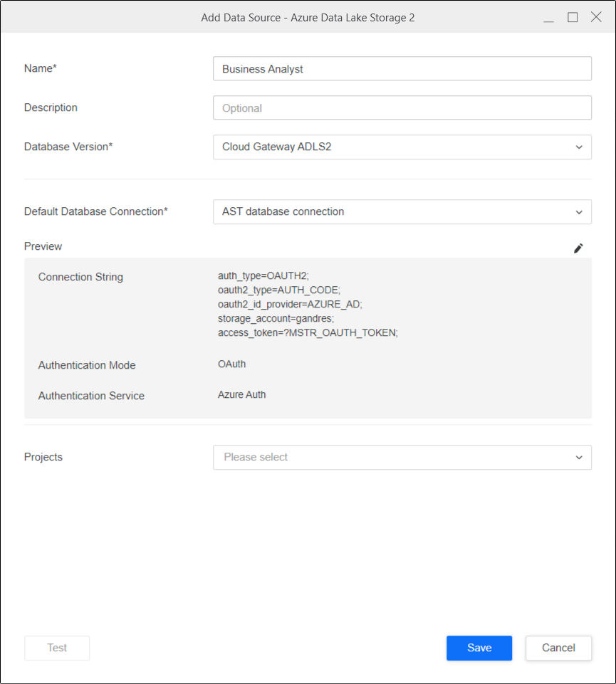Click into the Name field containing Business Analyst
Screen dimensions: 616x684
(402, 69)
